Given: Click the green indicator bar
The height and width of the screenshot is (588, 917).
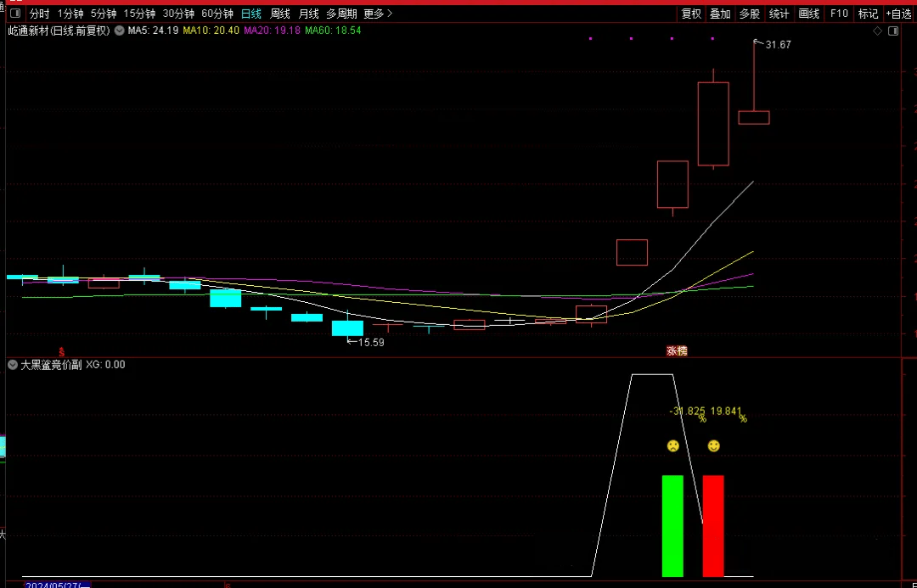Looking at the screenshot, I should click(x=672, y=526).
